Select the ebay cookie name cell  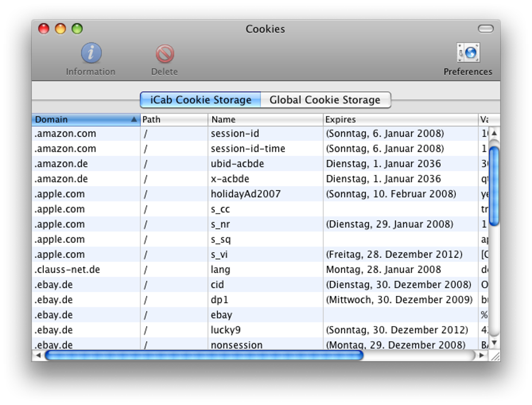[x=265, y=315]
